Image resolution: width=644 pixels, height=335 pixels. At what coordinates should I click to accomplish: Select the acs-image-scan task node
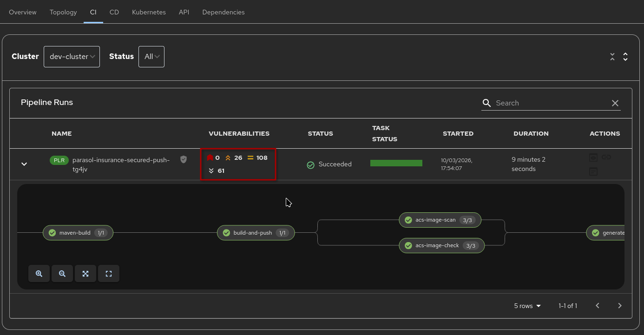point(440,220)
